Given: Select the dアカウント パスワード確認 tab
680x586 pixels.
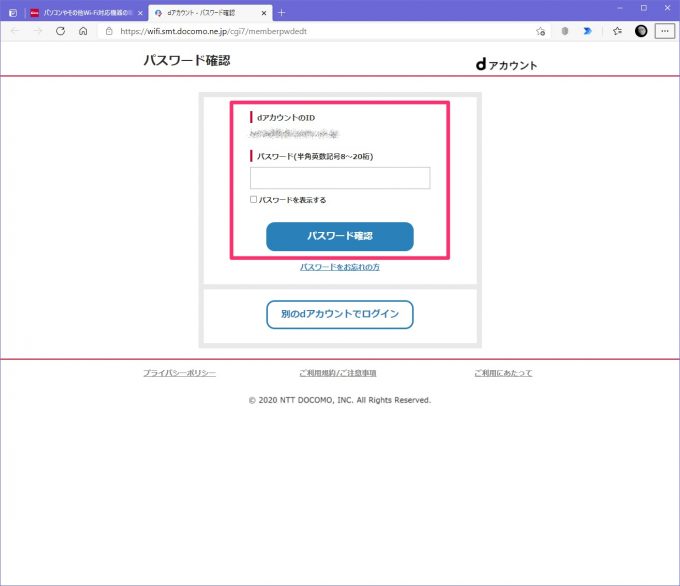Looking at the screenshot, I should tap(210, 13).
